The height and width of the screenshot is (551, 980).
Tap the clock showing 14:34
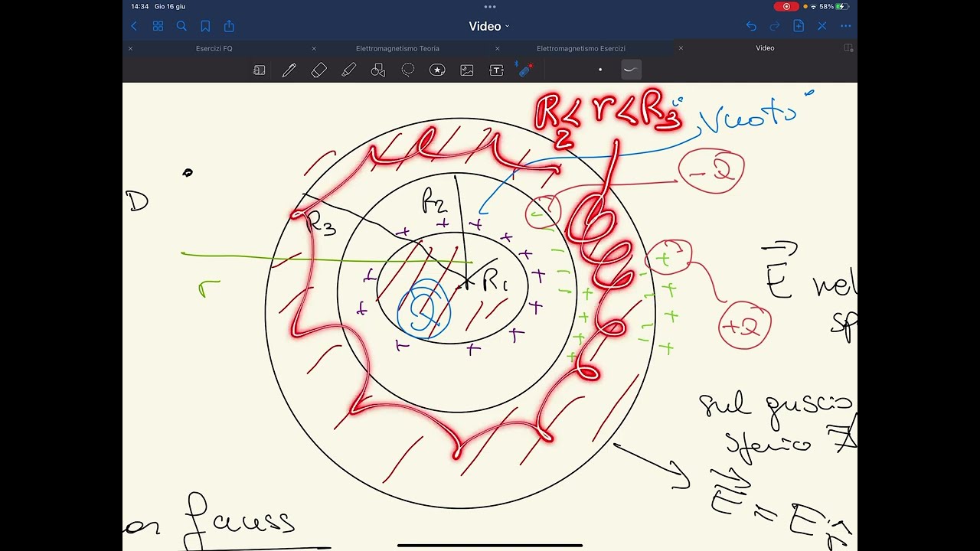pyautogui.click(x=139, y=6)
